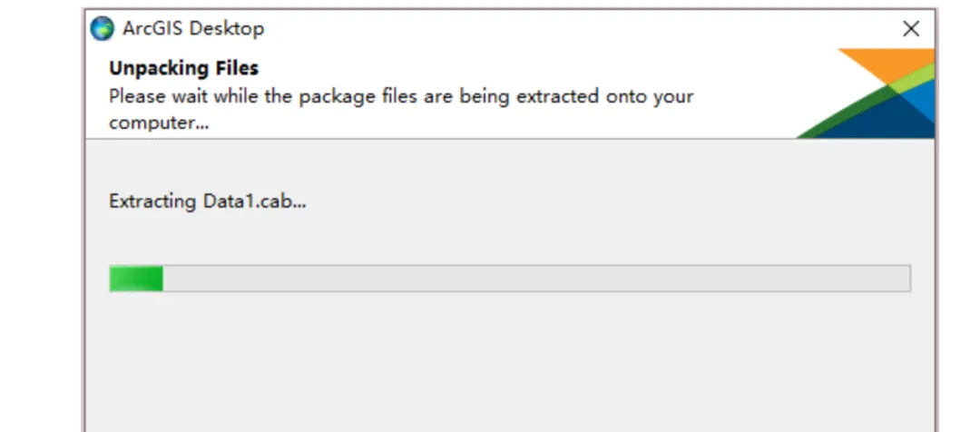Select the "Unpacking Files" heading
The image size is (980, 432).
click(183, 68)
